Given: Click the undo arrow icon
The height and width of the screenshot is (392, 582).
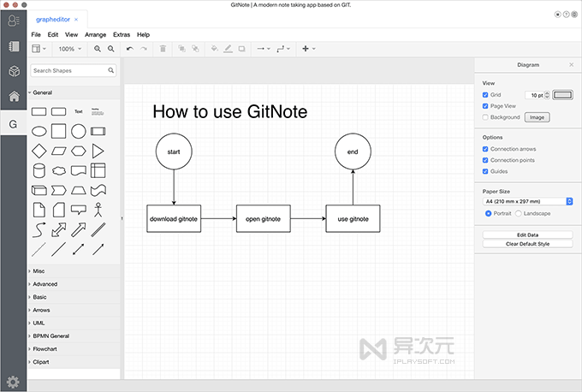Looking at the screenshot, I should [x=130, y=49].
